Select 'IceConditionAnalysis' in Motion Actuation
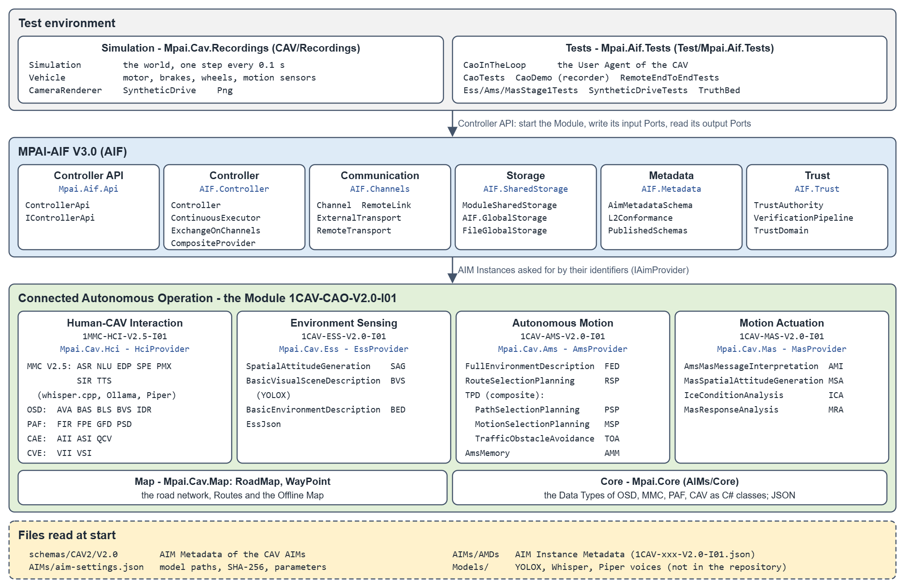Screen dimensions: 905x588 tap(734, 395)
